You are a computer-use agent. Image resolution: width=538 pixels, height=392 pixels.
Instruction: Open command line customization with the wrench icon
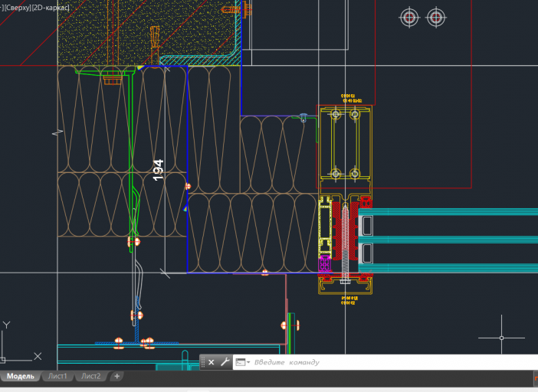225,362
